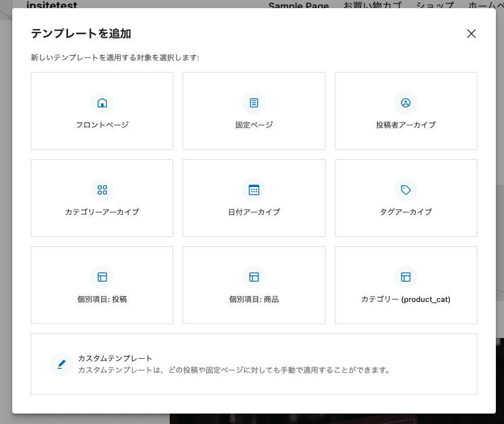
Task: Click the カスタムテンプレート pencil icon
Action: [62, 364]
